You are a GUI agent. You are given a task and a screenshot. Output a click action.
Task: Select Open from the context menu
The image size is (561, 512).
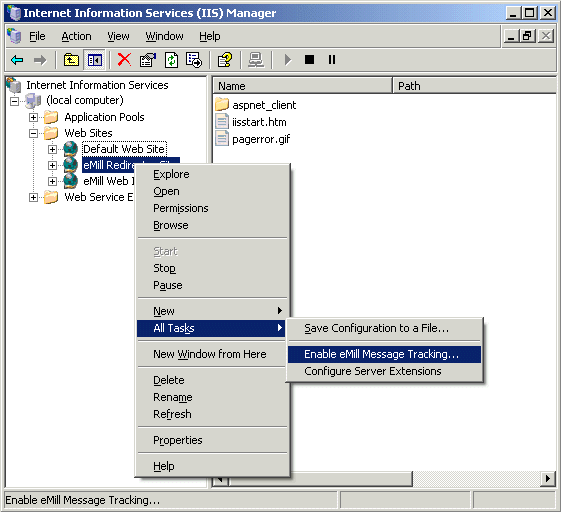[212, 191]
